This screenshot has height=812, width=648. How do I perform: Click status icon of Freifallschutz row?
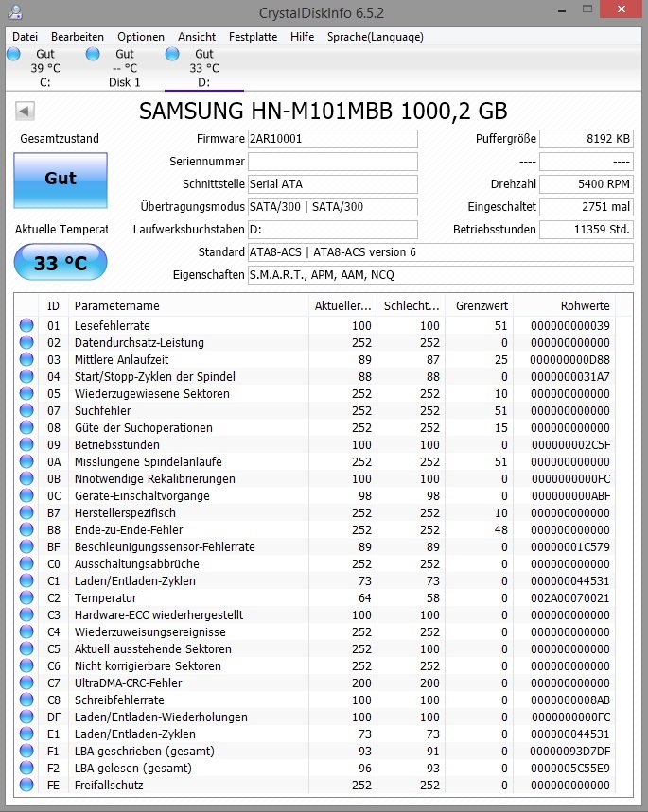click(26, 786)
